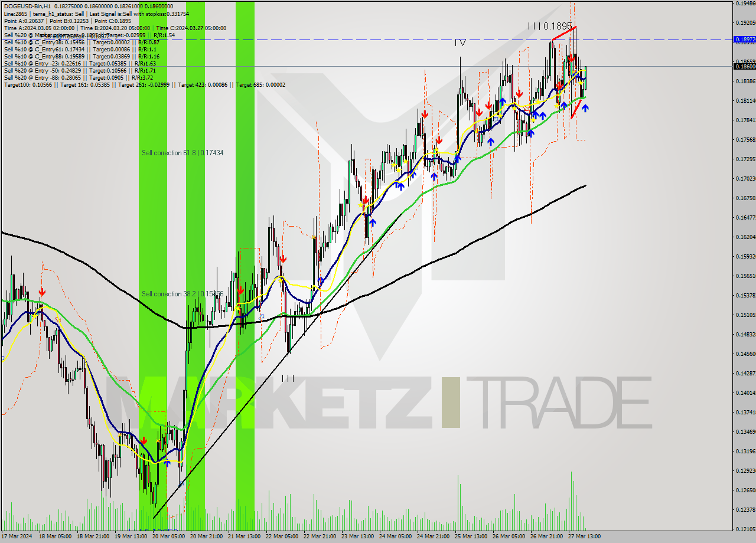Click the 0.1593 price axis label
Screen dimensions: 756x543
745,257
